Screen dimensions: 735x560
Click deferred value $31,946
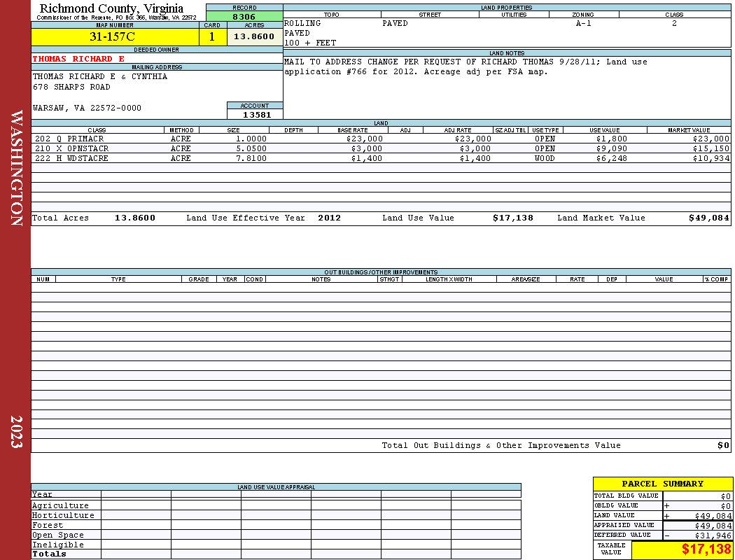(713, 535)
